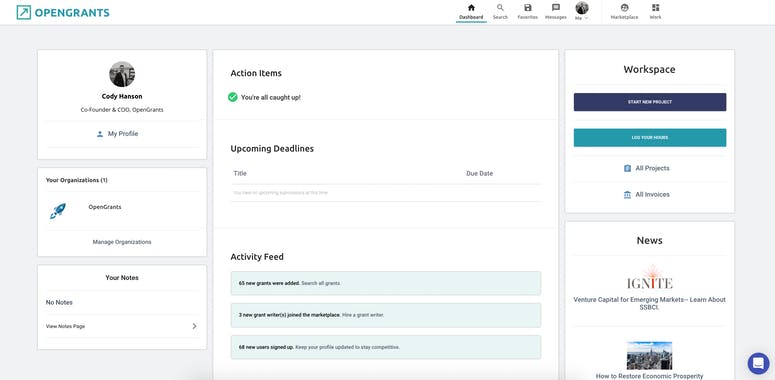Click the Start New Project button
This screenshot has width=775, height=380.
tap(650, 102)
